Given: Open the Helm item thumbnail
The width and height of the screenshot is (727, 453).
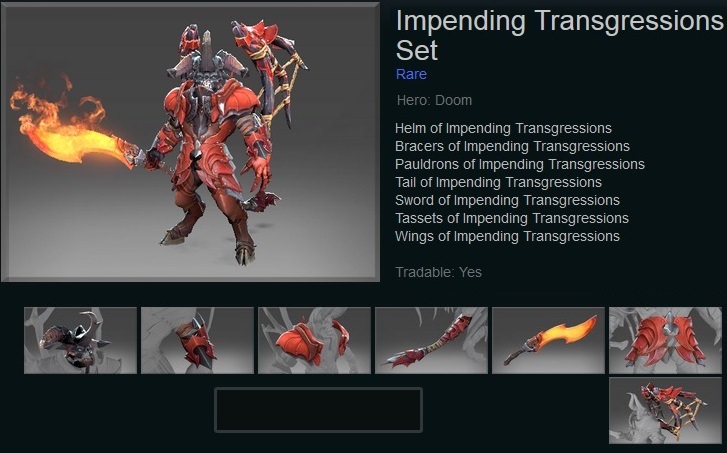Looking at the screenshot, I should [80, 340].
